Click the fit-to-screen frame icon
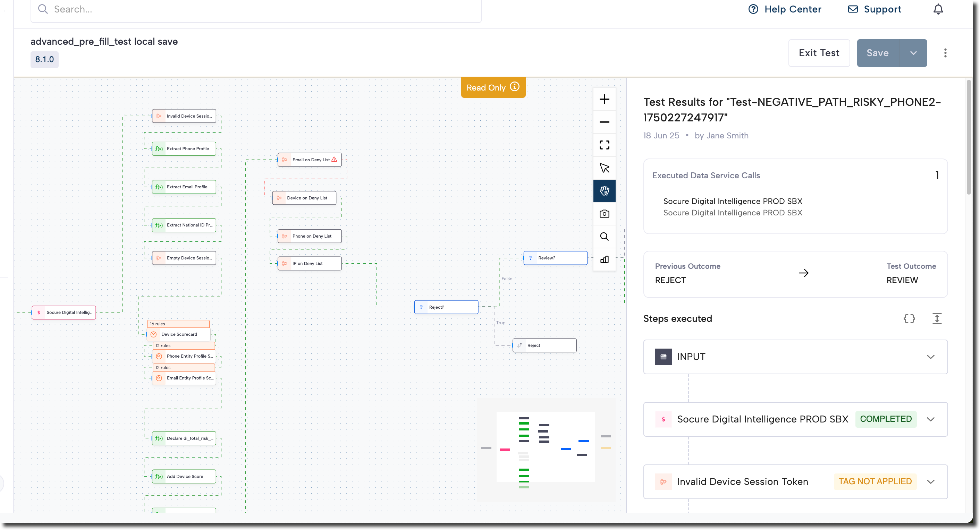 [x=604, y=145]
